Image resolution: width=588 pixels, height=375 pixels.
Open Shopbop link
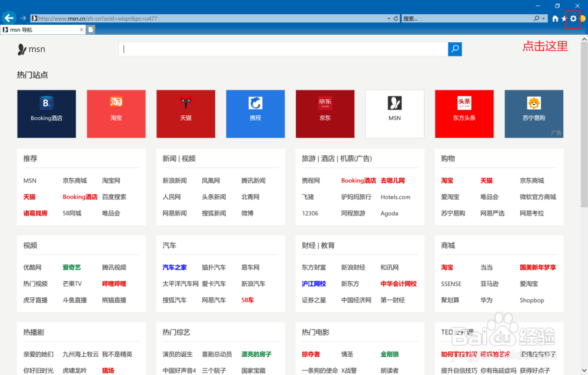tap(532, 300)
